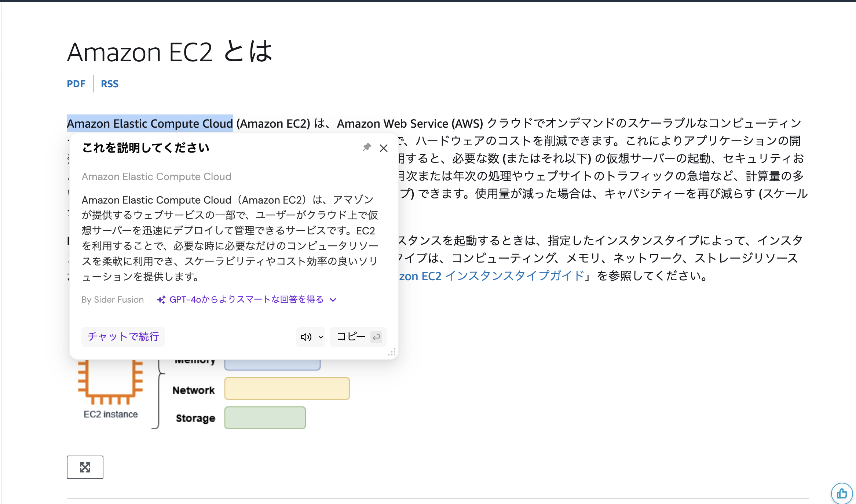The height and width of the screenshot is (504, 856).
Task: Open the EC2 インスタンスタイプガイド link
Action: (492, 276)
